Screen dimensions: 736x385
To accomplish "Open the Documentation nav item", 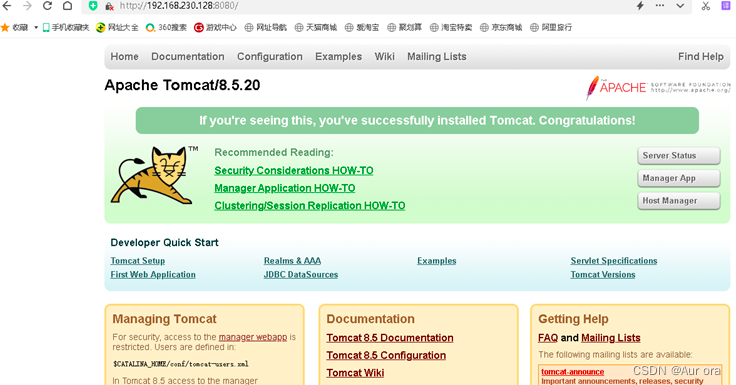I will tap(188, 56).
